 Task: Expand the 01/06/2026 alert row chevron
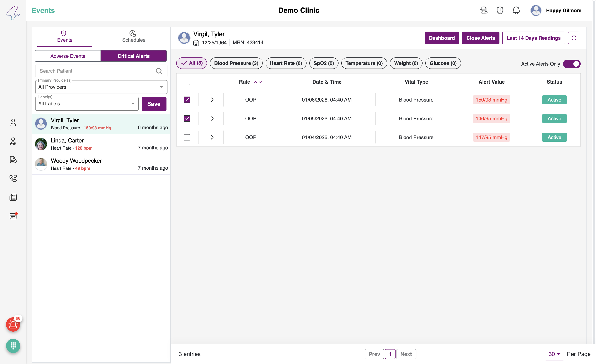pos(212,100)
